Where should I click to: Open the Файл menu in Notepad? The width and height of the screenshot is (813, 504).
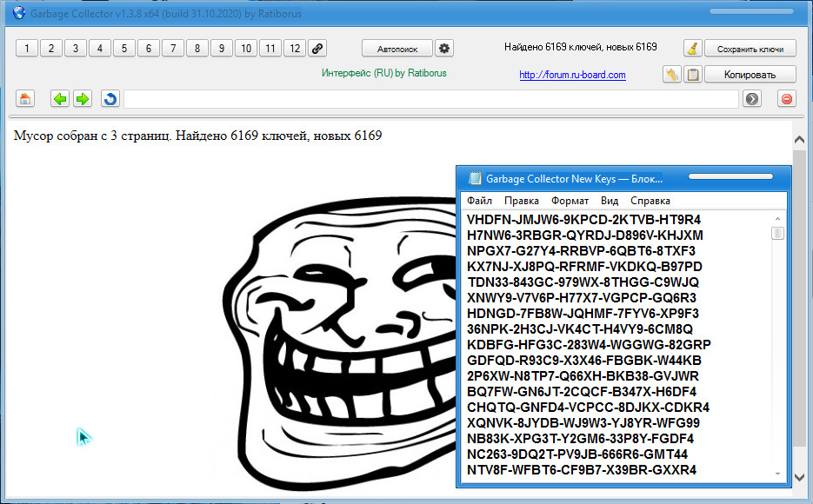479,201
